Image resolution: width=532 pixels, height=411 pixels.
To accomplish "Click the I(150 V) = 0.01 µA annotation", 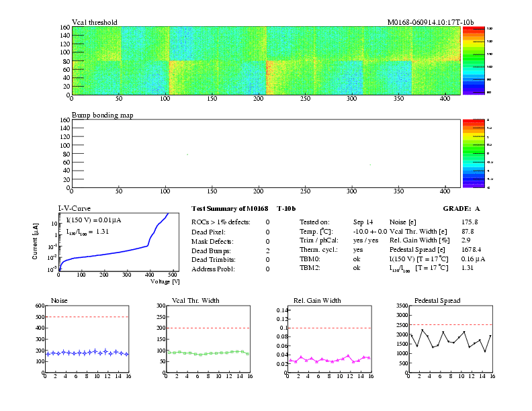I will click(x=93, y=220).
